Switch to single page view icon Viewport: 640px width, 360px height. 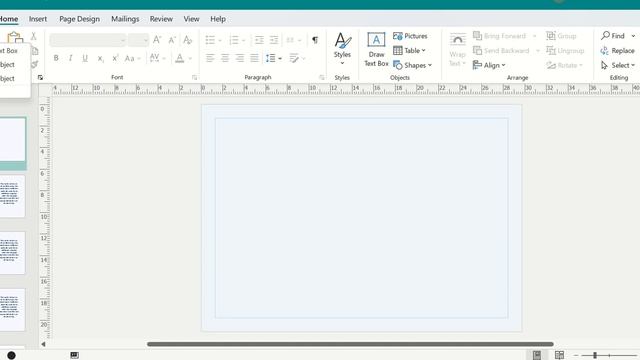[x=537, y=355]
